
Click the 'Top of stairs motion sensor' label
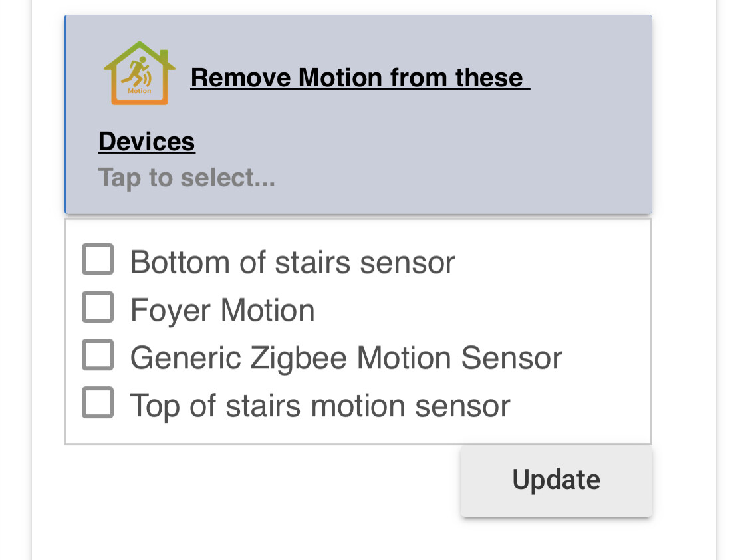pyautogui.click(x=320, y=406)
